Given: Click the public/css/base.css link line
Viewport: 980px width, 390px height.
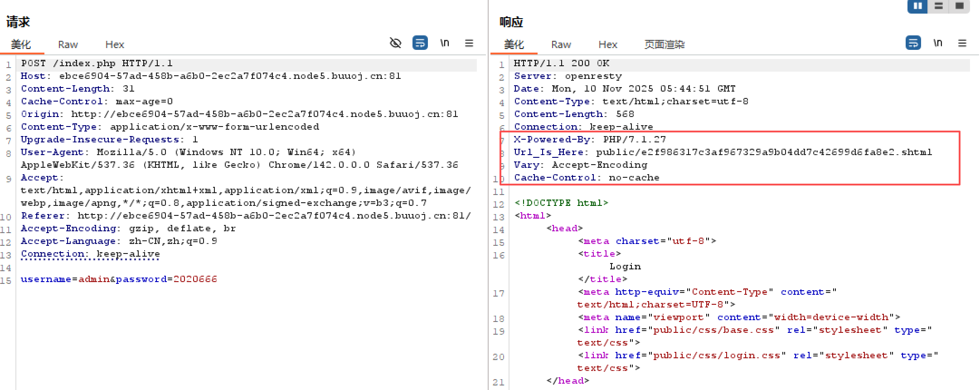Looking at the screenshot, I should (x=754, y=336).
